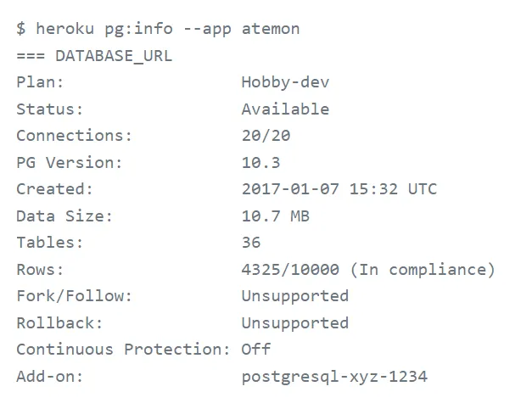Image resolution: width=521 pixels, height=420 pixels.
Task: Click the Rows: label
Action: click(x=40, y=270)
